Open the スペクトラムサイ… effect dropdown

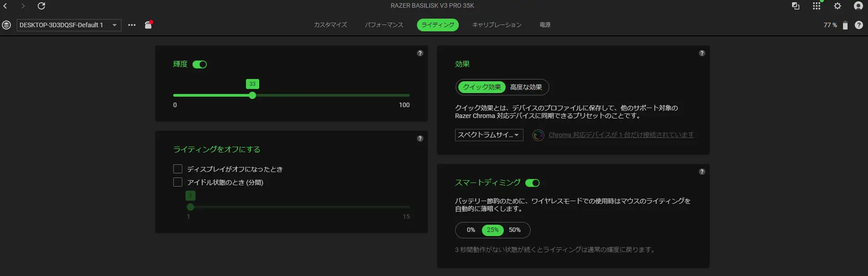click(489, 135)
